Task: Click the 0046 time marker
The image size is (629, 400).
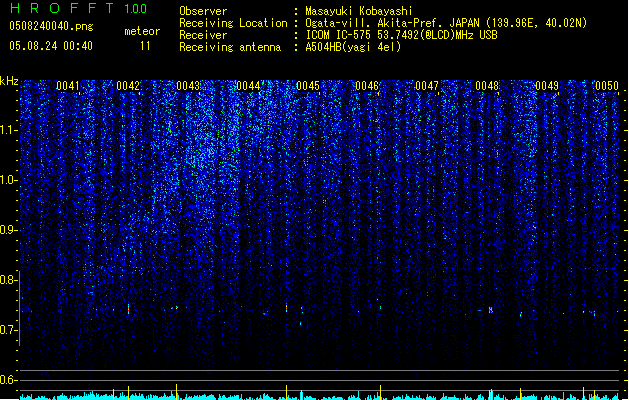Action: pos(367,86)
